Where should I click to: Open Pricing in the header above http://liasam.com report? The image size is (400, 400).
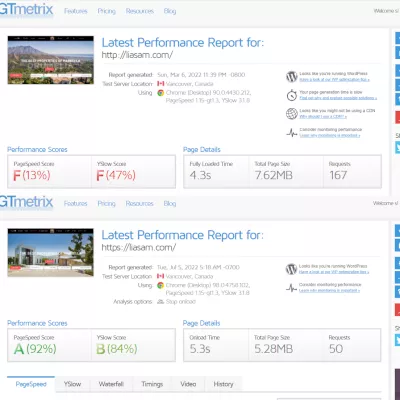107,11
